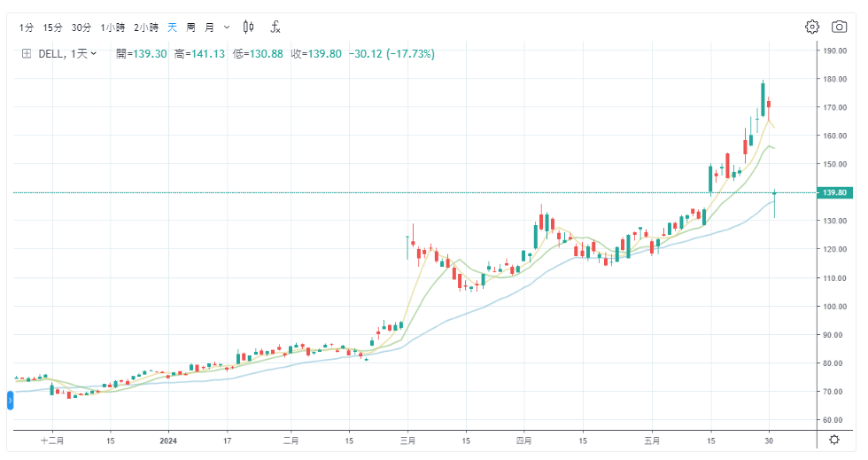
Task: Click the 30 date label on time axis
Action: [769, 441]
